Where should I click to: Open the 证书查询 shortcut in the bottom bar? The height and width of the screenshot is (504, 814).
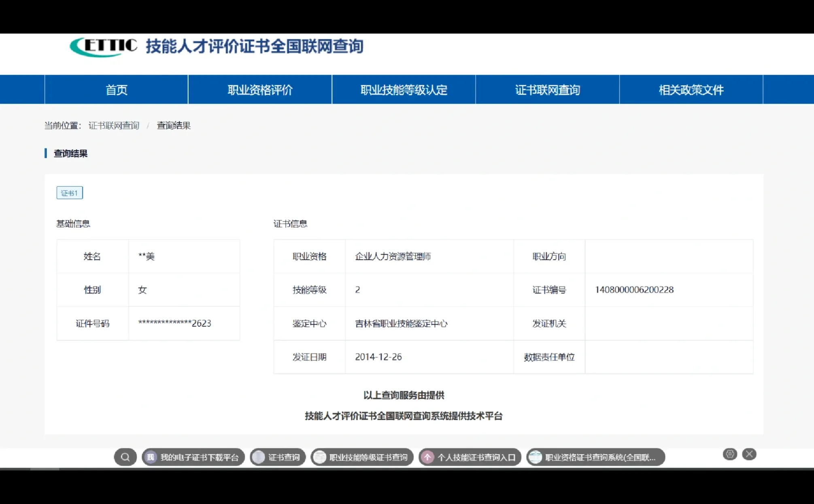[x=278, y=457]
